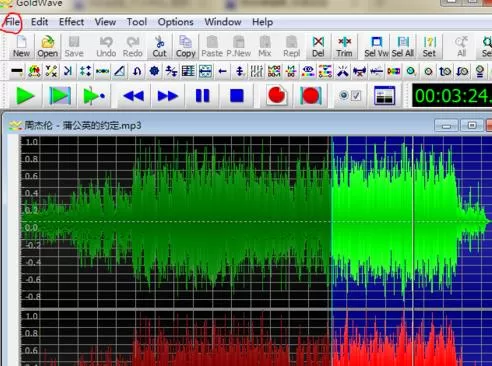Open the Effect menu
492x366 pixels.
(x=71, y=22)
